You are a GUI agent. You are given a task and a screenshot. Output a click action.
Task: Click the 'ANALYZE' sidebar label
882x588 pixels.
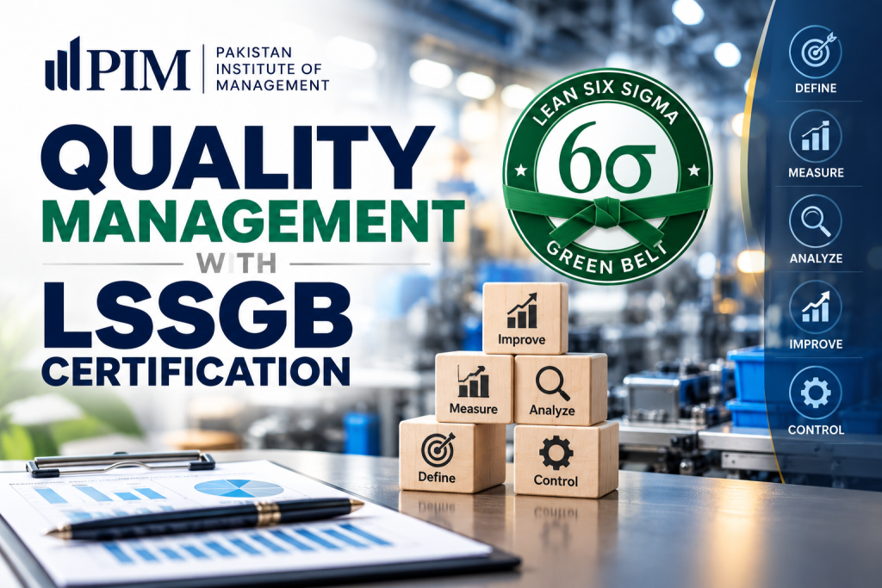pos(816,258)
